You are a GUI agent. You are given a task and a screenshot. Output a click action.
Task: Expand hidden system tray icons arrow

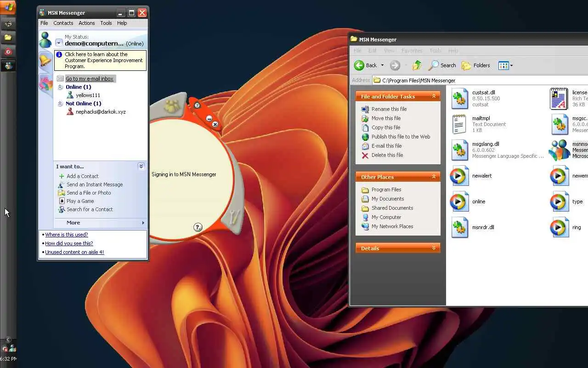tap(8, 339)
